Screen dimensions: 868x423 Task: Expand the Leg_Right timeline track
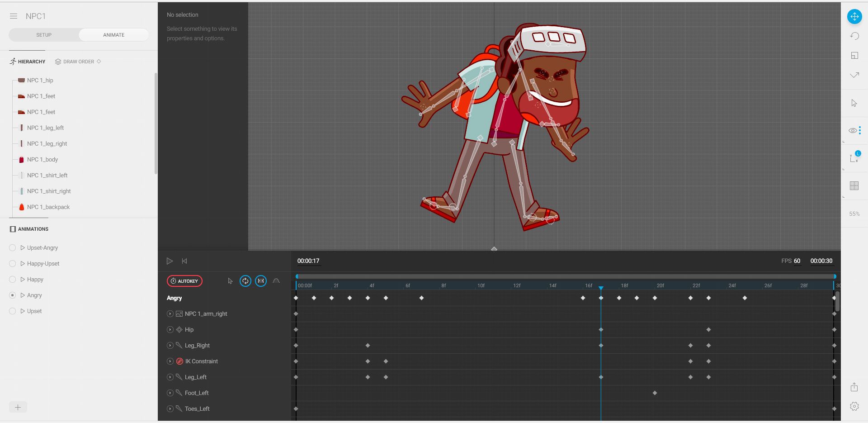tap(170, 346)
